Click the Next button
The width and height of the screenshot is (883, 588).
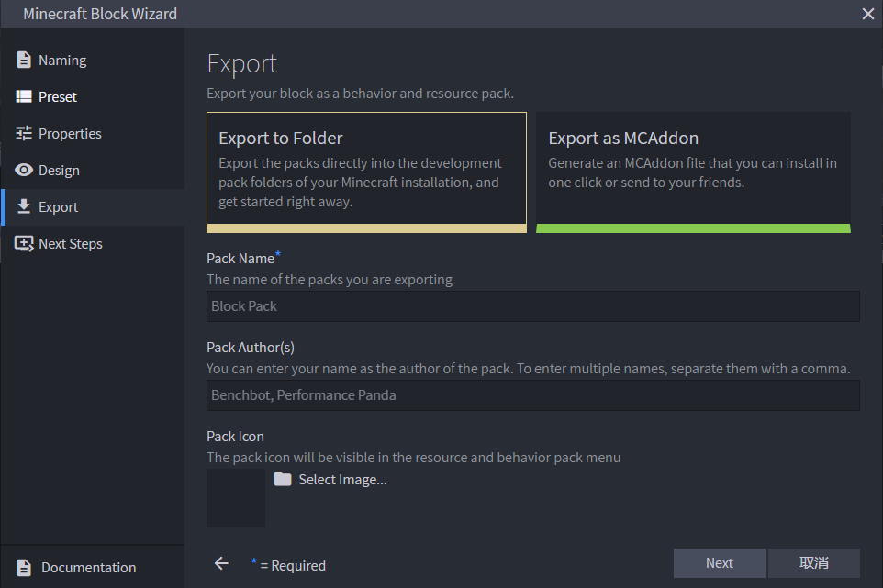tap(719, 563)
